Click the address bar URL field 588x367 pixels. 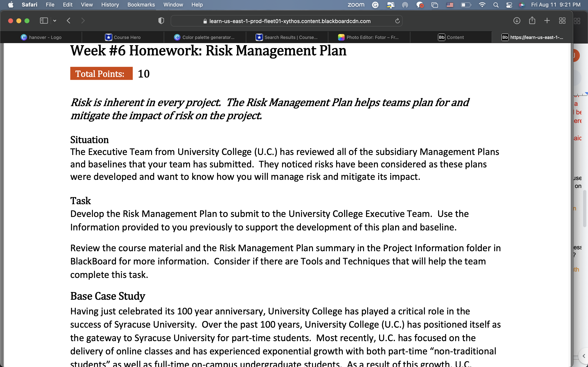click(286, 21)
